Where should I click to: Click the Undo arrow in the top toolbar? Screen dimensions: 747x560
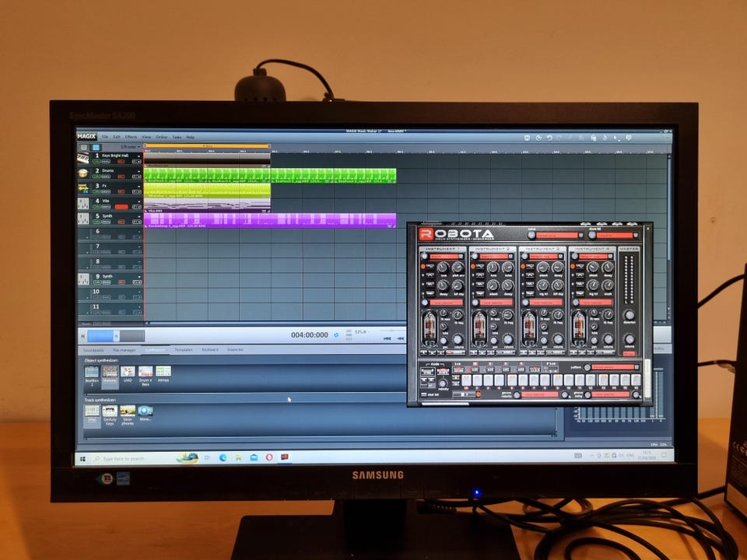tap(549, 138)
